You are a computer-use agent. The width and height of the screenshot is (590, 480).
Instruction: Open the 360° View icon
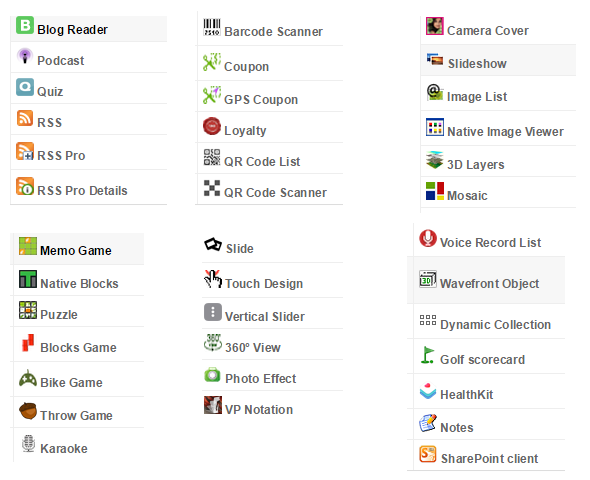[x=213, y=343]
